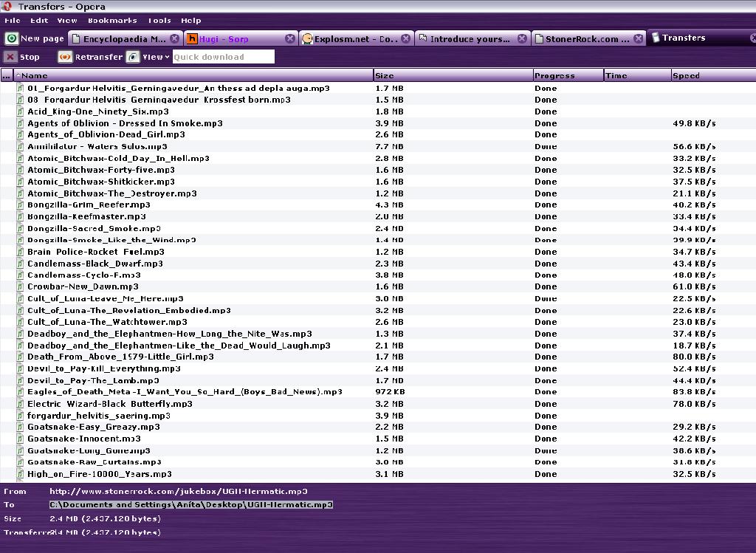Select Bongzilla-Sacred_Smoke.mp3 file name
This screenshot has width=756, height=553.
click(x=94, y=229)
